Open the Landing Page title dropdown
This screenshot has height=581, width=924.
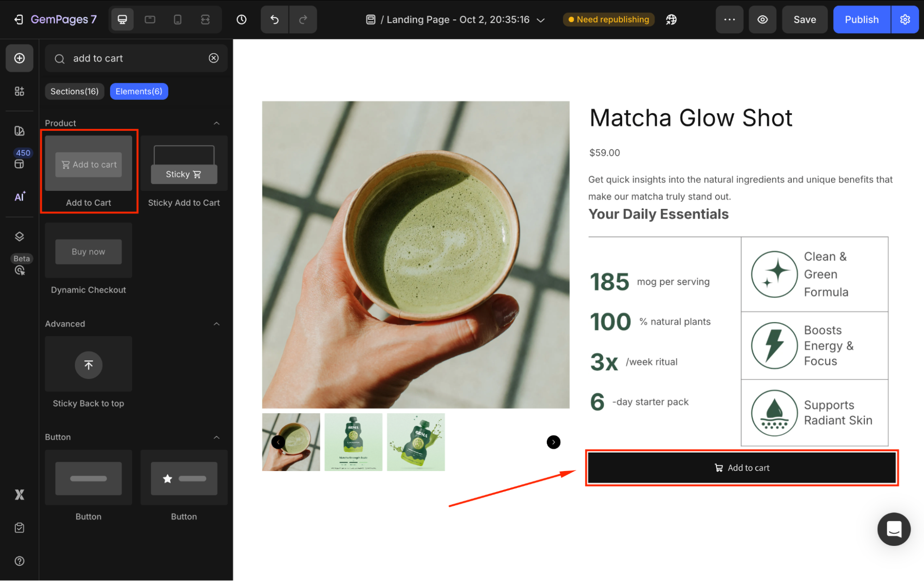point(540,20)
